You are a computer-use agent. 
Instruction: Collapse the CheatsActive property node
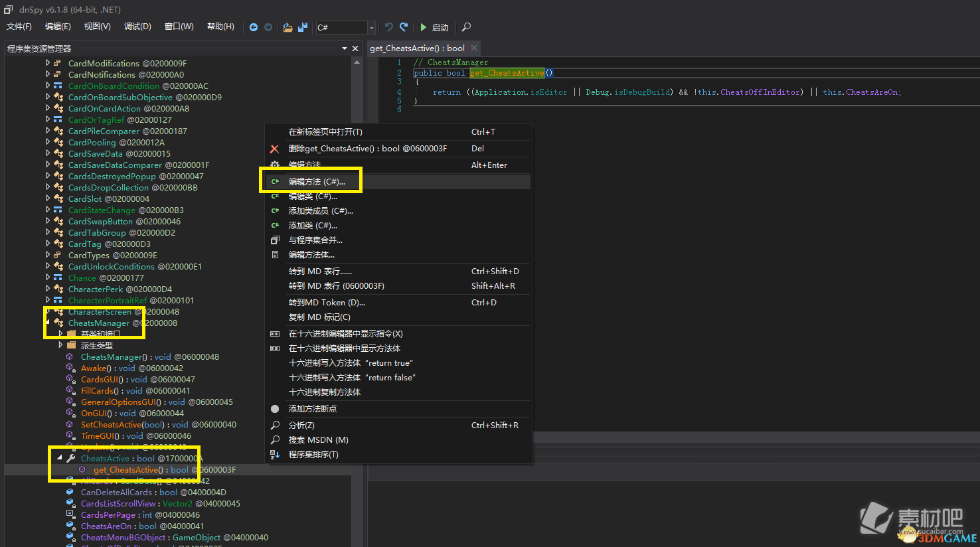coord(60,458)
